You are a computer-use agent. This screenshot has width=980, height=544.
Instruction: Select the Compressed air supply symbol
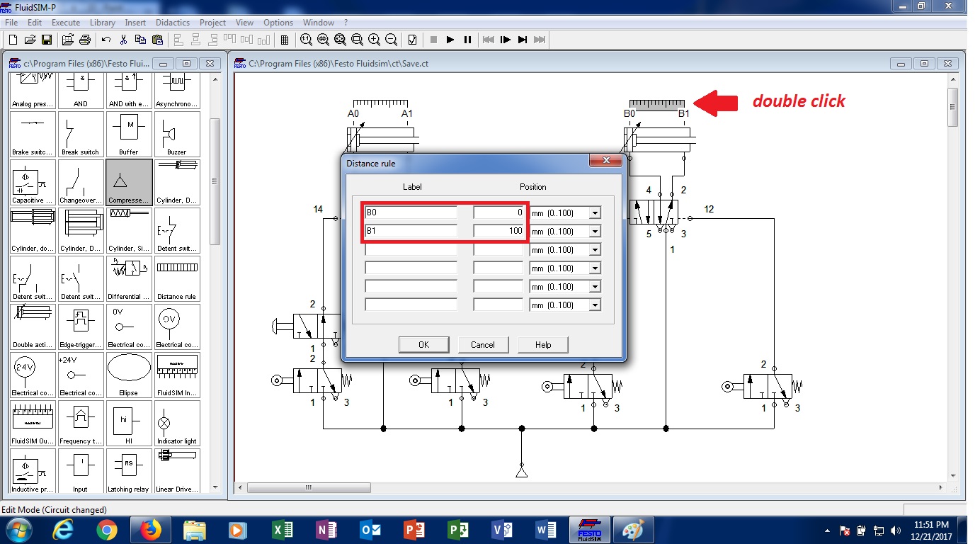click(129, 182)
